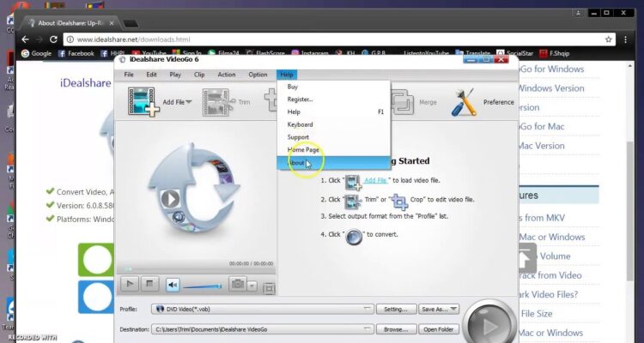Select About in the Help menu
644x343 pixels.
(333, 162)
